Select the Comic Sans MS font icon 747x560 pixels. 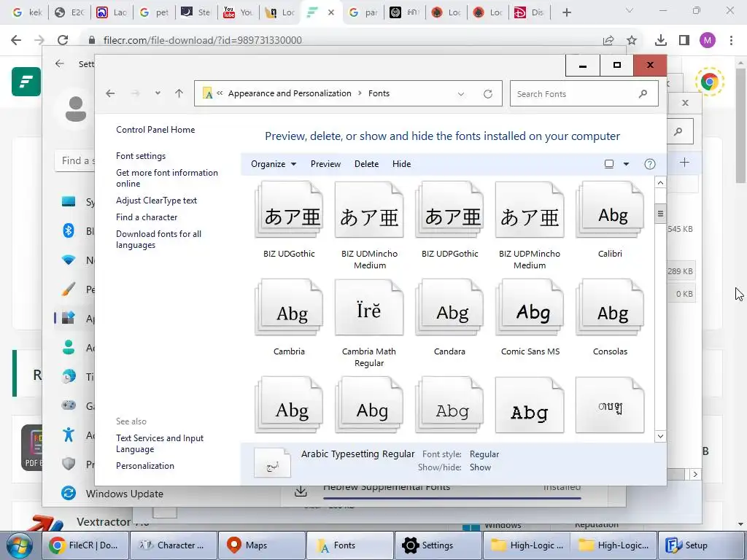tap(530, 308)
